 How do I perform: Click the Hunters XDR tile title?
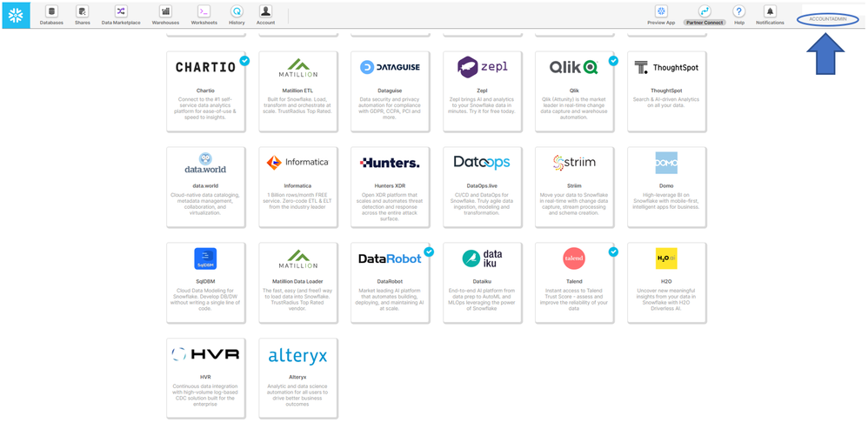tap(390, 185)
